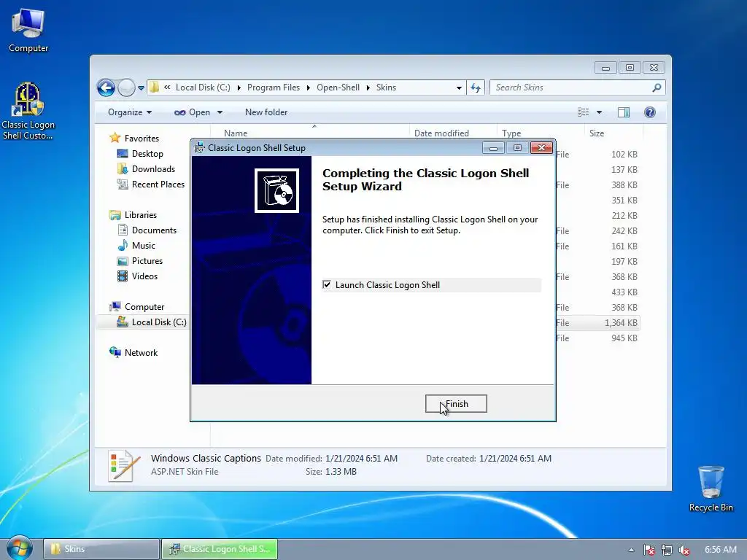
Task: Open Desktop in Favorites
Action: tap(147, 154)
